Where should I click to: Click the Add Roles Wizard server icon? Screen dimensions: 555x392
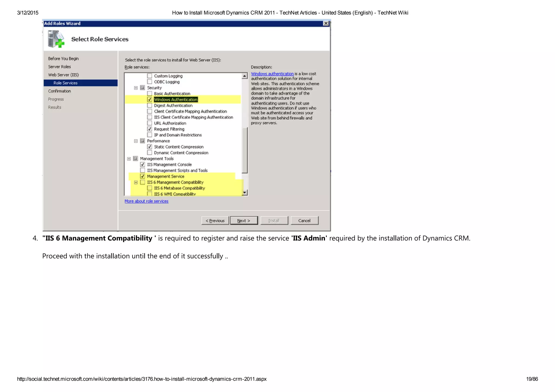click(56, 39)
